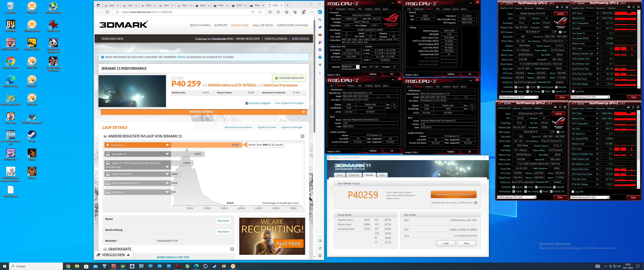
Task: Switch to Advanced tab in 3DMark 11 window
Action: coord(354,175)
